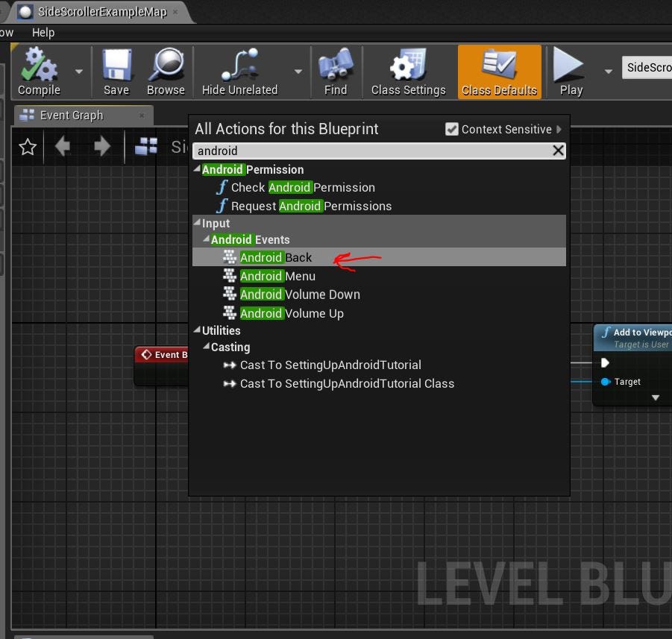
Task: Close the Event Graph tab
Action: pos(142,116)
